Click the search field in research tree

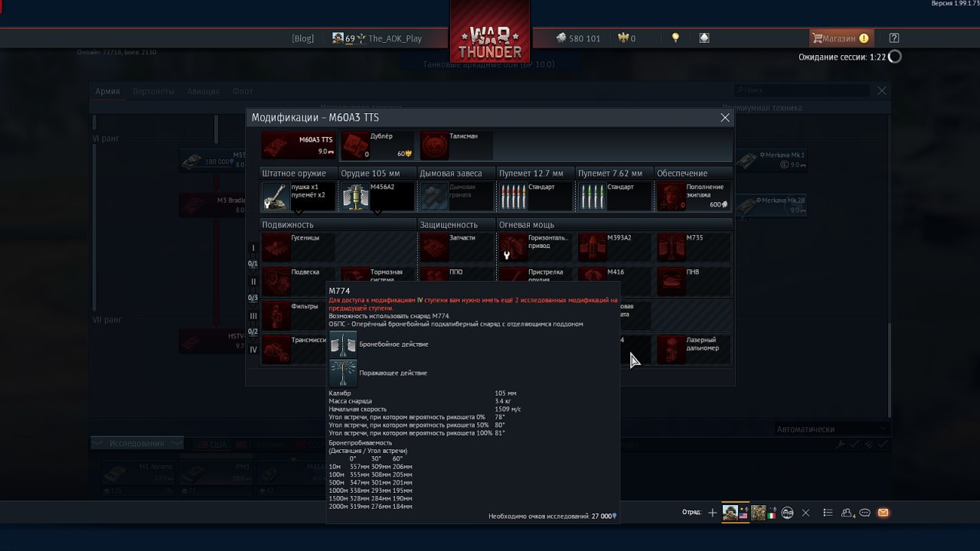[x=802, y=90]
